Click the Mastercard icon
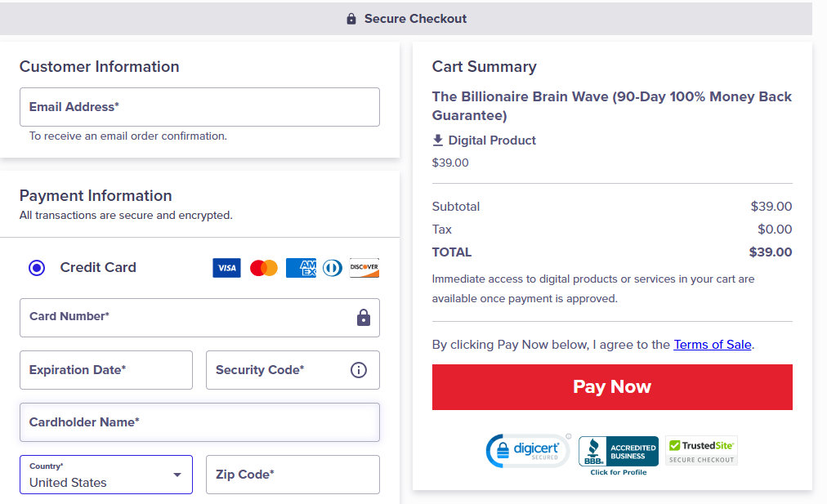827x504 pixels. pos(263,267)
